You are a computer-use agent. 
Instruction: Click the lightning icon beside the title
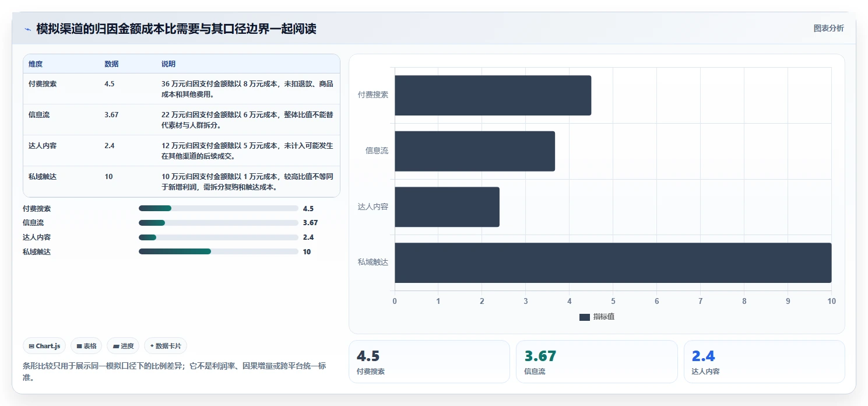(27, 29)
